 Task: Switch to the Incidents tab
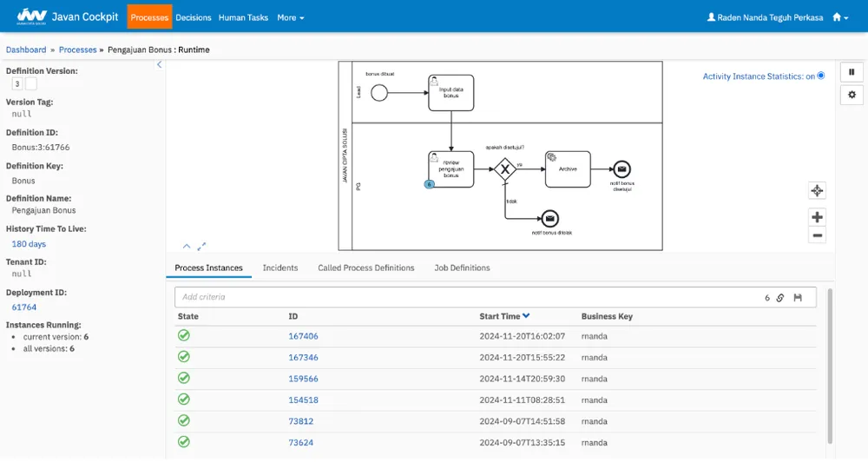280,268
